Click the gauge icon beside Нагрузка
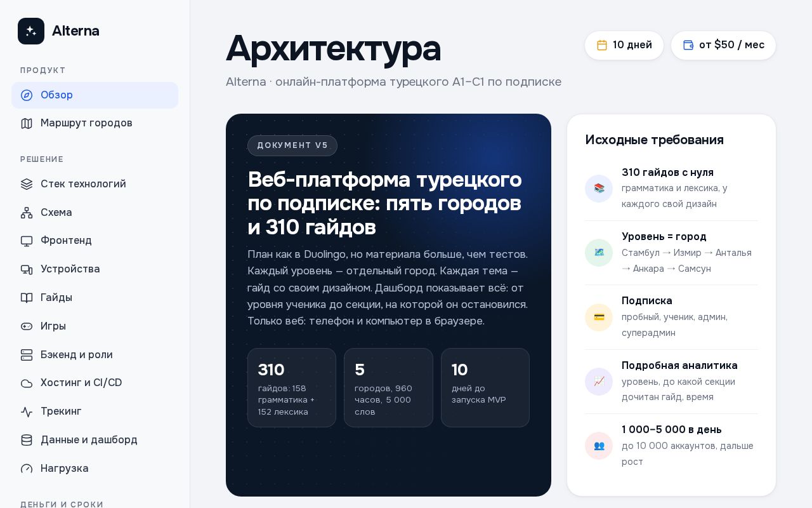 (x=27, y=469)
